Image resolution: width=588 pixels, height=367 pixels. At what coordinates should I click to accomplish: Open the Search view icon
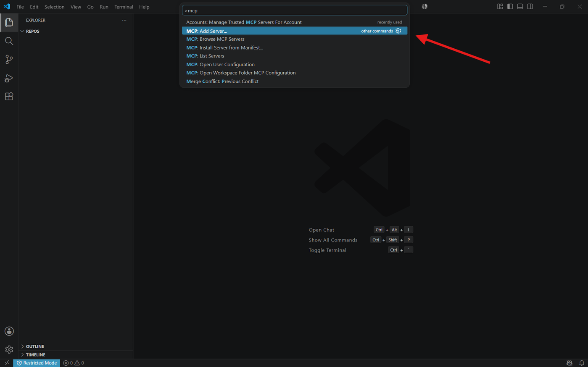click(x=9, y=41)
